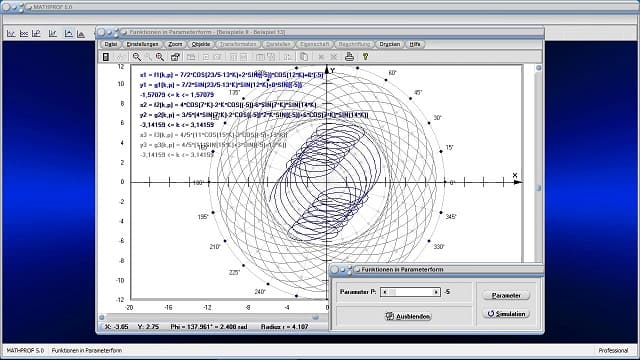The height and width of the screenshot is (360, 640).
Task: Click the fifth curve-plot icon in MATHPROF toolbar
Action: [x=68, y=33]
